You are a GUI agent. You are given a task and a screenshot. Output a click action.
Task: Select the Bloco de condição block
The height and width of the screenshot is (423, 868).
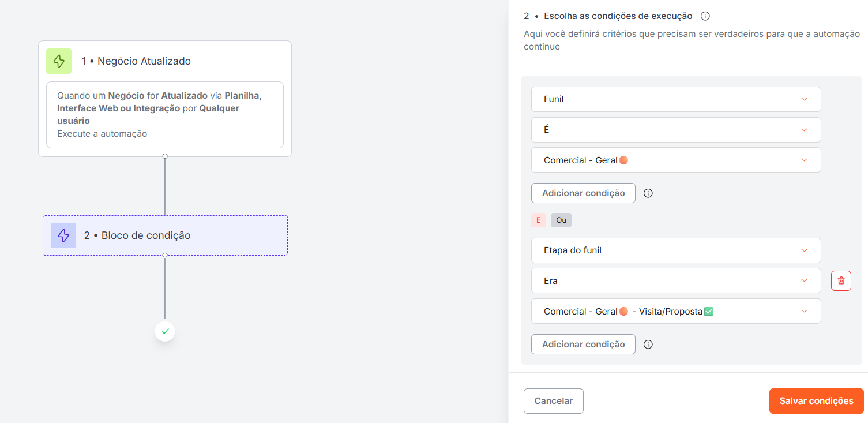point(165,235)
